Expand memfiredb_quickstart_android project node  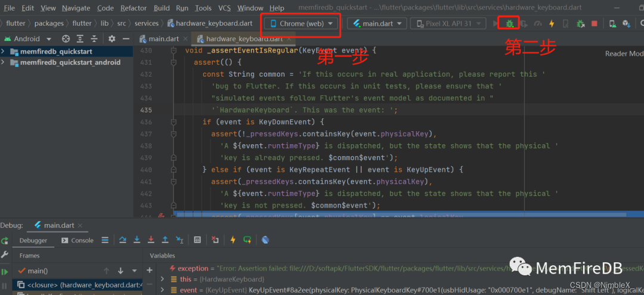(3, 63)
